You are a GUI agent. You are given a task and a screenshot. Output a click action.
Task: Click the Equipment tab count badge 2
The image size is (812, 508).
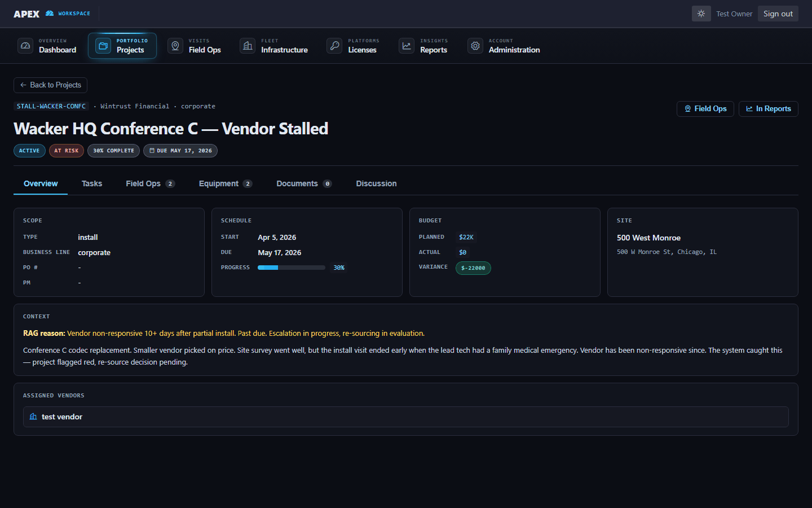tap(248, 184)
